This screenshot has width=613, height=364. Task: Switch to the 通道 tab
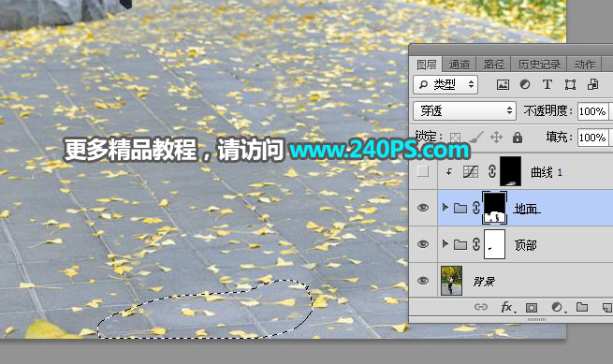459,65
